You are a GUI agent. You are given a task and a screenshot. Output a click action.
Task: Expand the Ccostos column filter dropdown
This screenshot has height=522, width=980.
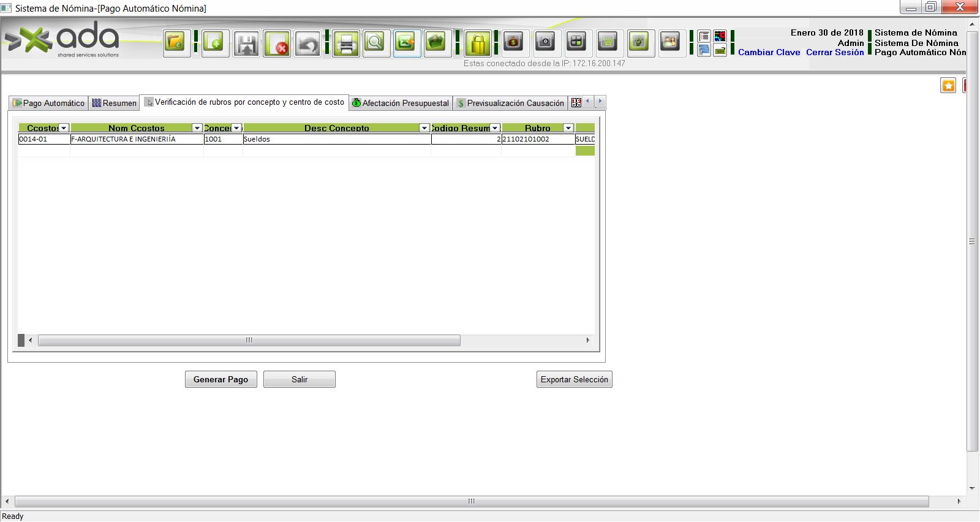pyautogui.click(x=64, y=128)
